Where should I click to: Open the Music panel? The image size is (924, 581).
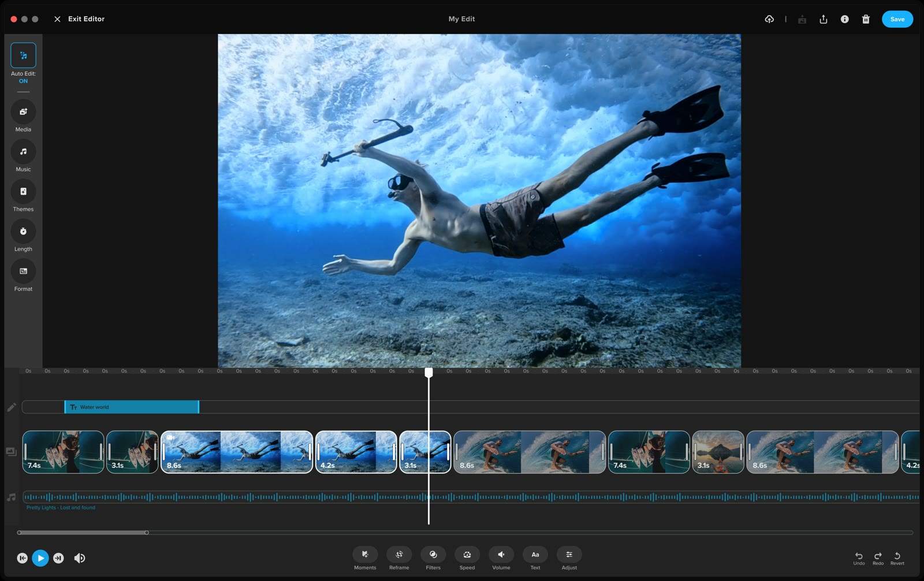[x=23, y=151]
